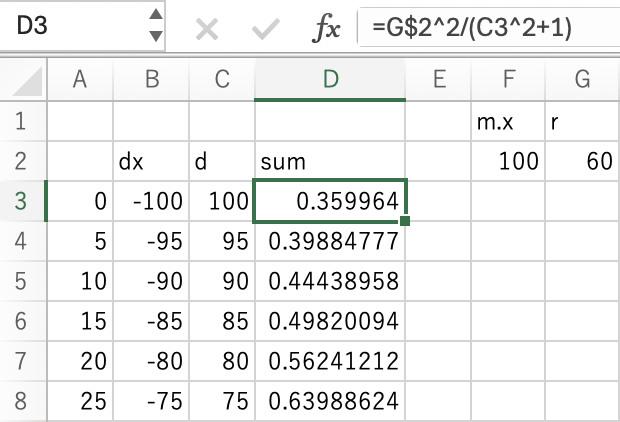The image size is (620, 422).
Task: Click cell labeled 'd' in column C
Action: (x=222, y=161)
